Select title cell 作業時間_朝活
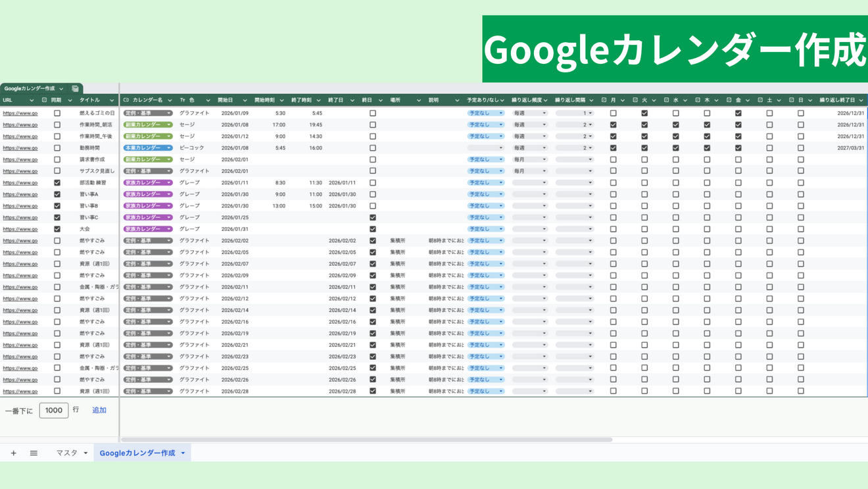This screenshot has height=489, width=868. pos(96,124)
